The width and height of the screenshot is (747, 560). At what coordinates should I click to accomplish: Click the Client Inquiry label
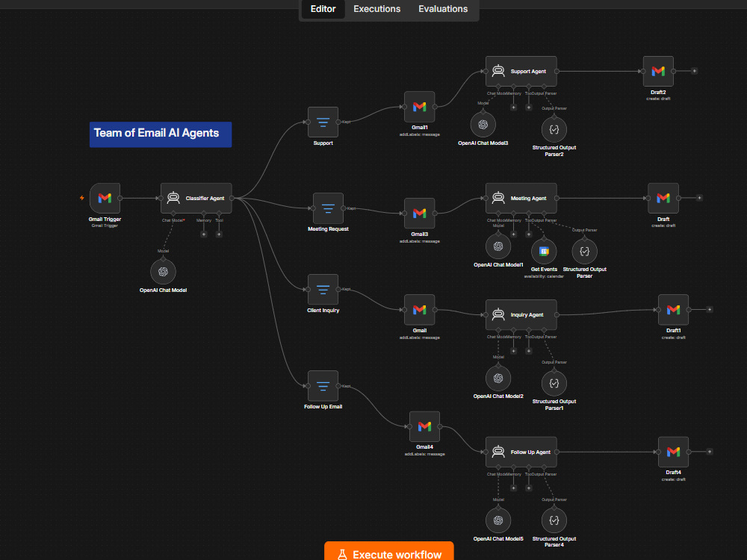(x=323, y=311)
